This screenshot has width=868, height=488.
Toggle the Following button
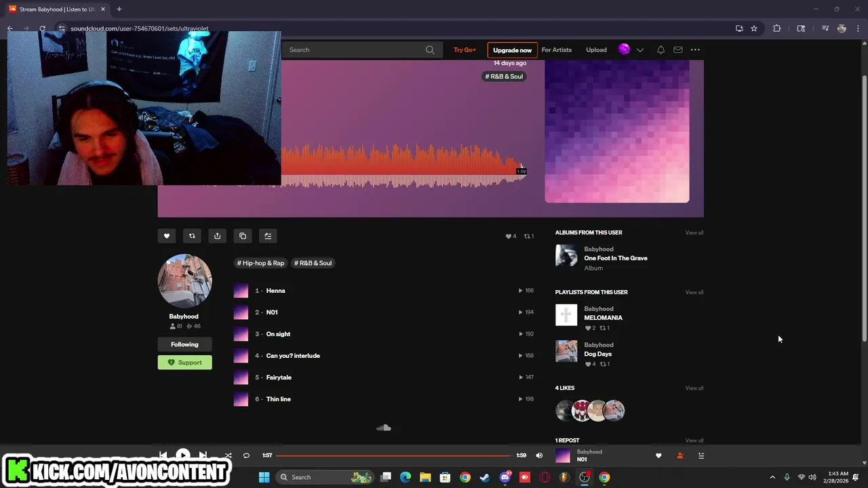pos(184,344)
